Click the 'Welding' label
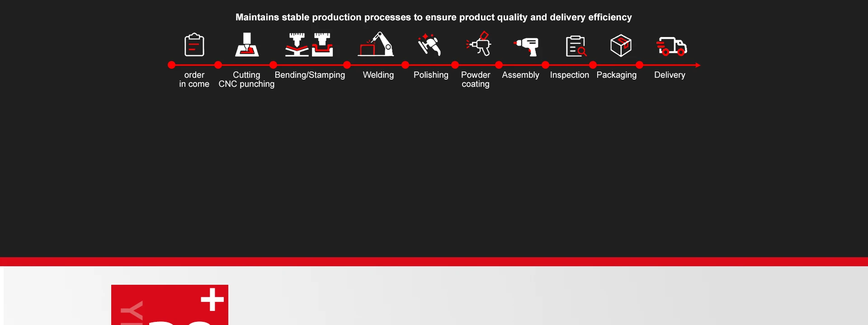 pos(378,75)
